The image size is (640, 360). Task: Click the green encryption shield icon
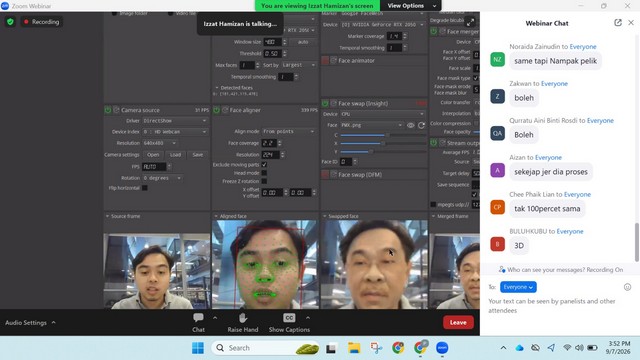tap(10, 22)
